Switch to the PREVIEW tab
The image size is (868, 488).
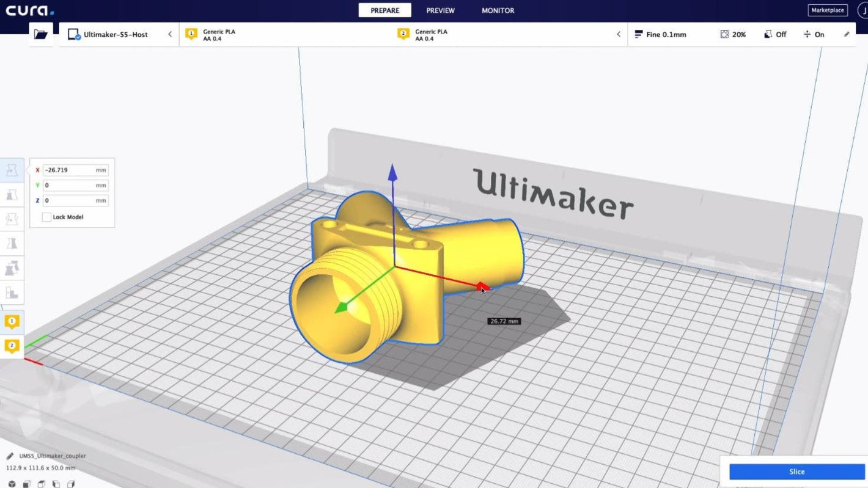pyautogui.click(x=440, y=10)
